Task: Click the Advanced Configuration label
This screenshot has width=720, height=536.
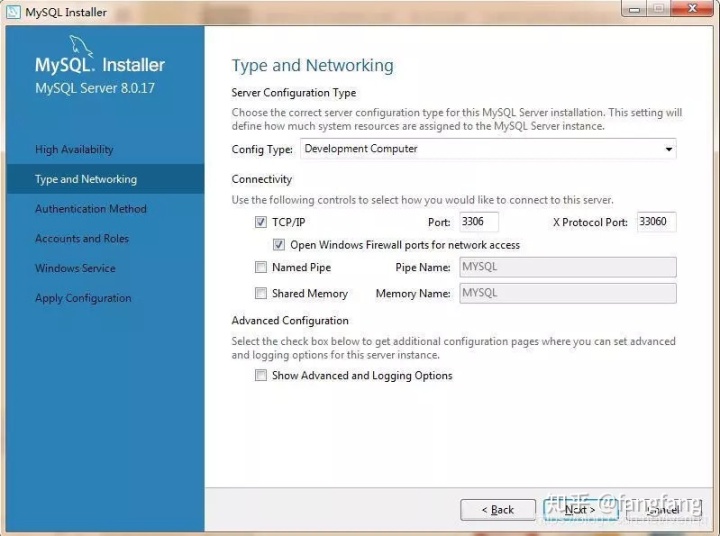Action: 290,321
